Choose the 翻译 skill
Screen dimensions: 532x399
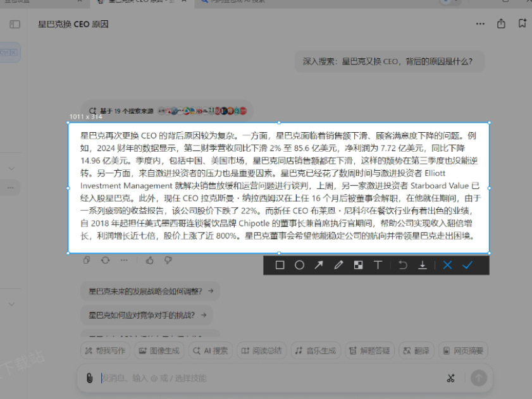(x=416, y=350)
